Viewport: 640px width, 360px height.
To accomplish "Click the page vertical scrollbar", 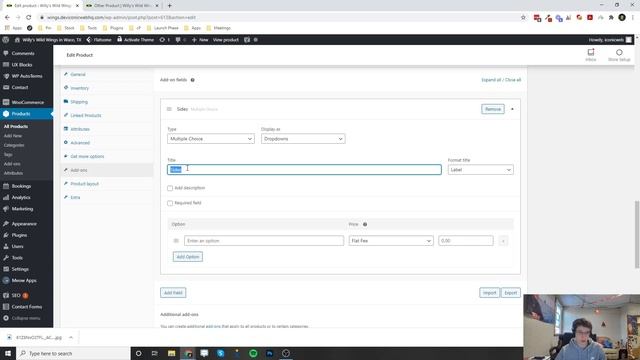I will point(637,235).
